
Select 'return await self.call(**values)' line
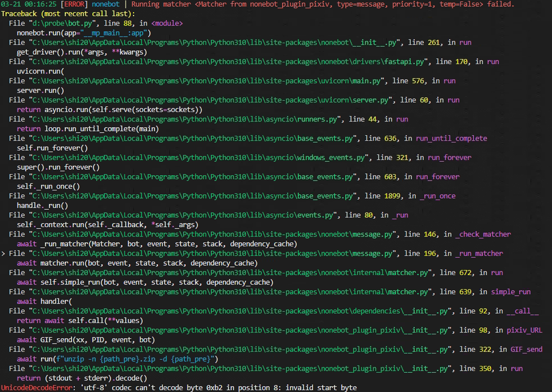pos(80,321)
